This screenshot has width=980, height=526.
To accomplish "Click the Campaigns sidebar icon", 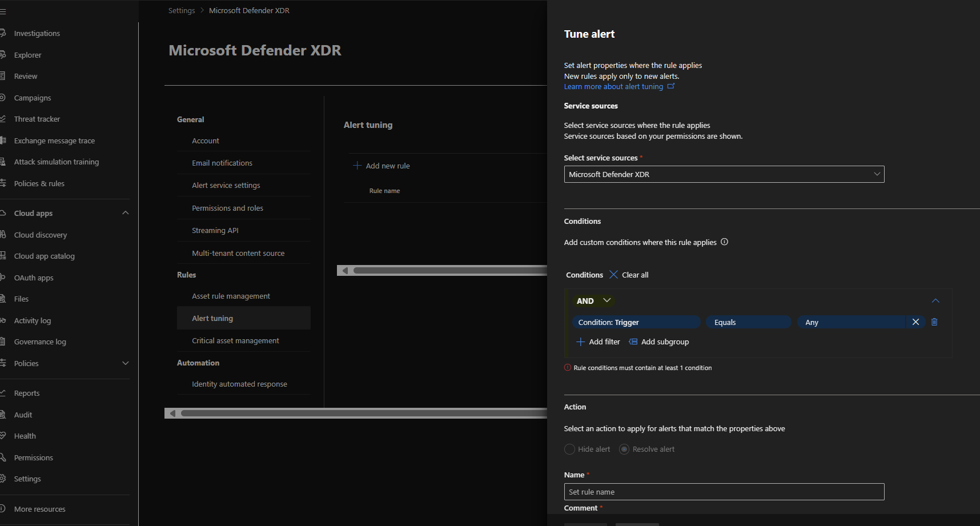I will (2, 98).
